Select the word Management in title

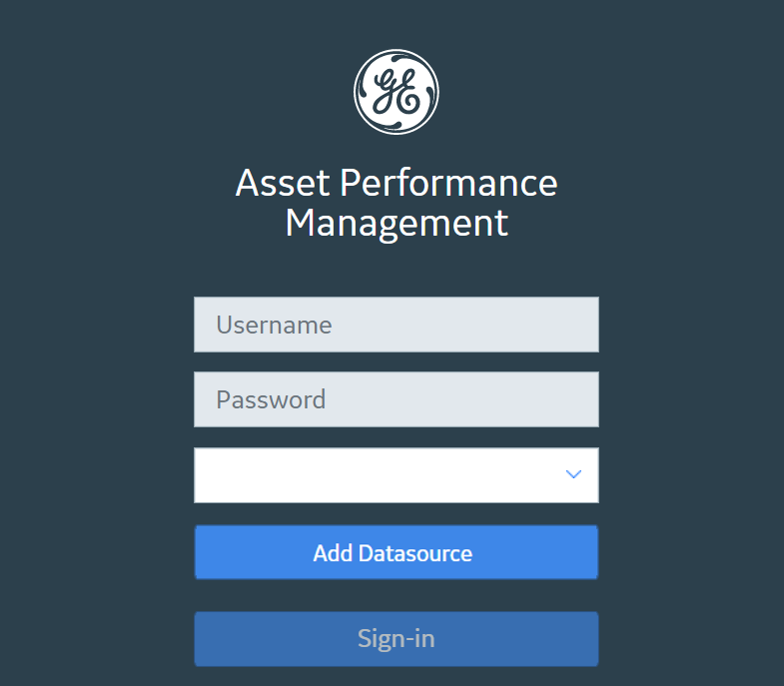click(396, 224)
